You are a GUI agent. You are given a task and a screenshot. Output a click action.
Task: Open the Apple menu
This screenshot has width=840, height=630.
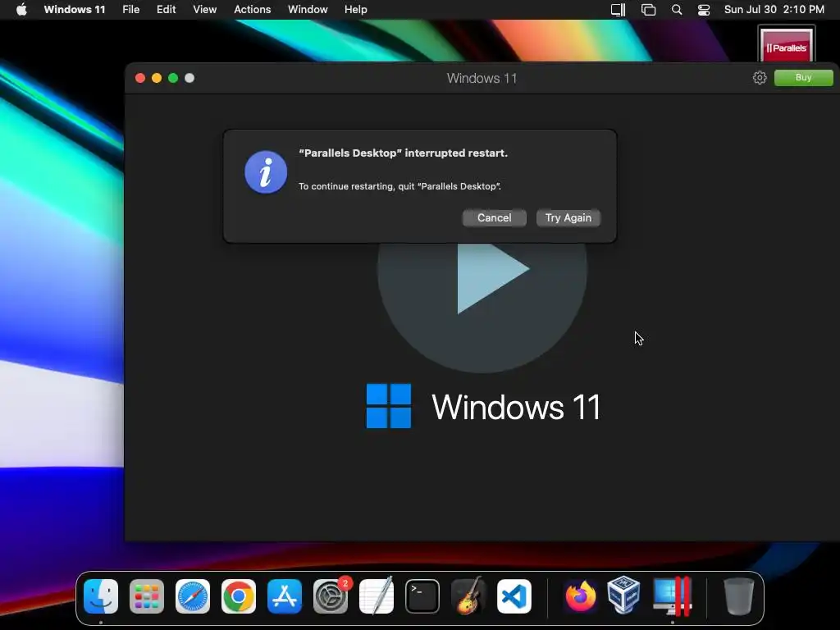point(21,10)
